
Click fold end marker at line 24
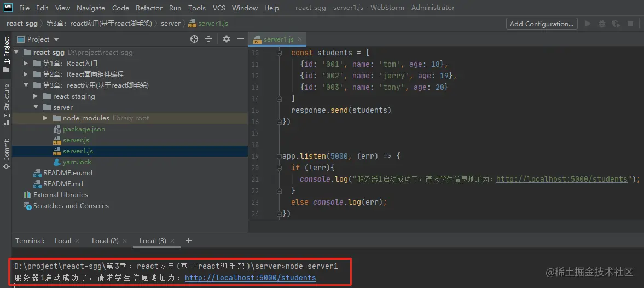(279, 214)
